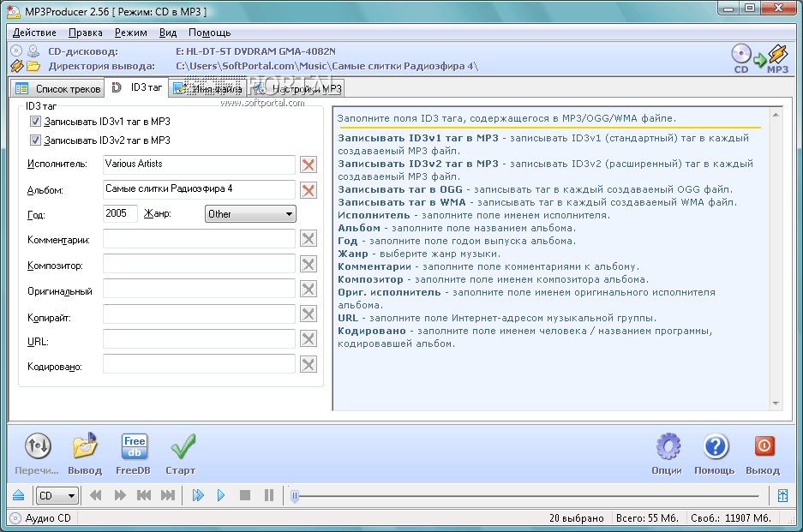Click the E: HL-DT-ST DVDRAM drive name
Image resolution: width=803 pixels, height=532 pixels.
[255, 51]
